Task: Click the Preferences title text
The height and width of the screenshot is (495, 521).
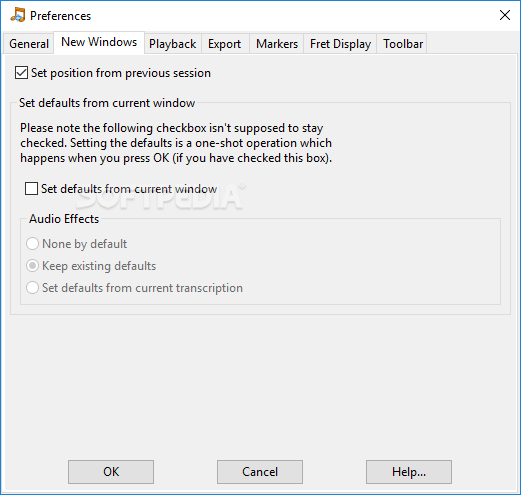Action: tap(60, 16)
